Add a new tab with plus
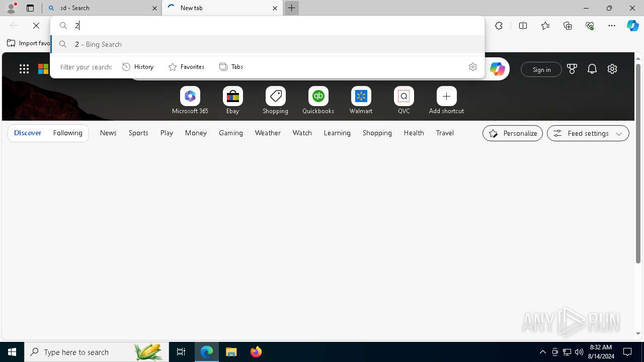The height and width of the screenshot is (362, 644). [x=291, y=8]
